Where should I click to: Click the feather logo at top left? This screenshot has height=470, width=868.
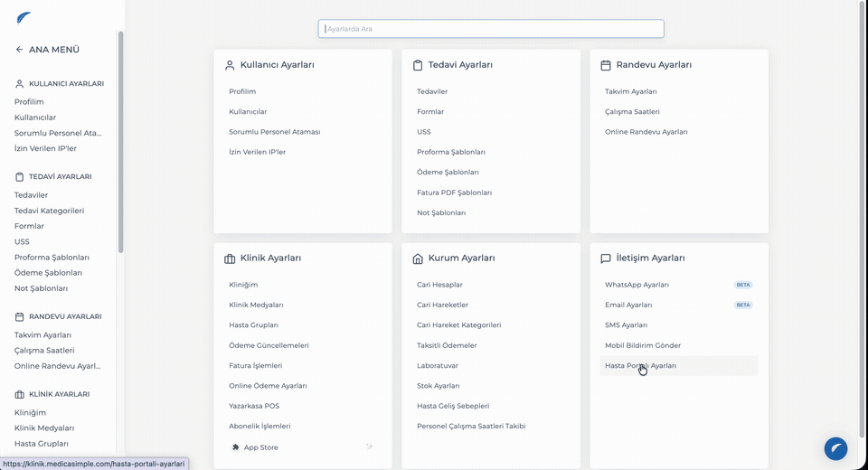(x=24, y=19)
